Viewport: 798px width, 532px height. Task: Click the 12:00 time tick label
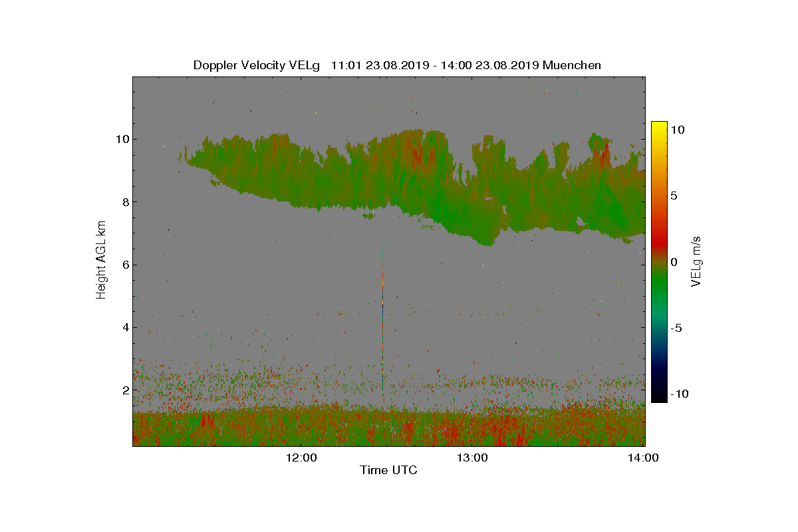pyautogui.click(x=301, y=458)
